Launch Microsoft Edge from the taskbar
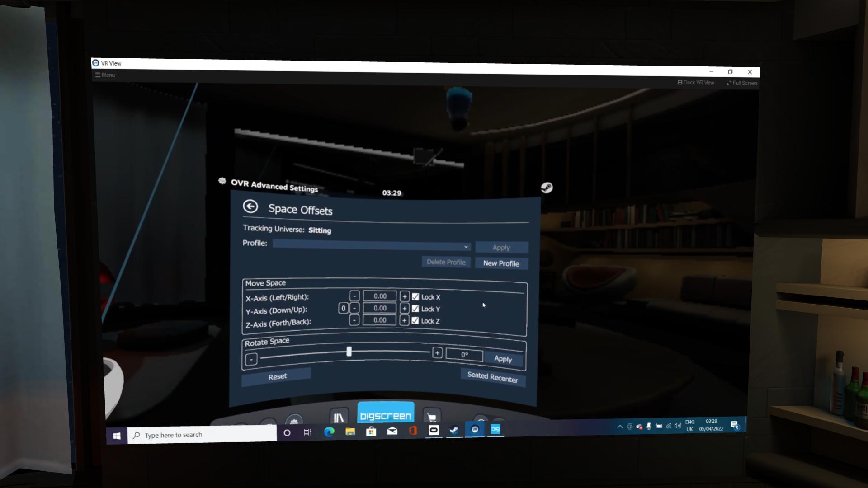This screenshot has width=868, height=488. tap(329, 432)
